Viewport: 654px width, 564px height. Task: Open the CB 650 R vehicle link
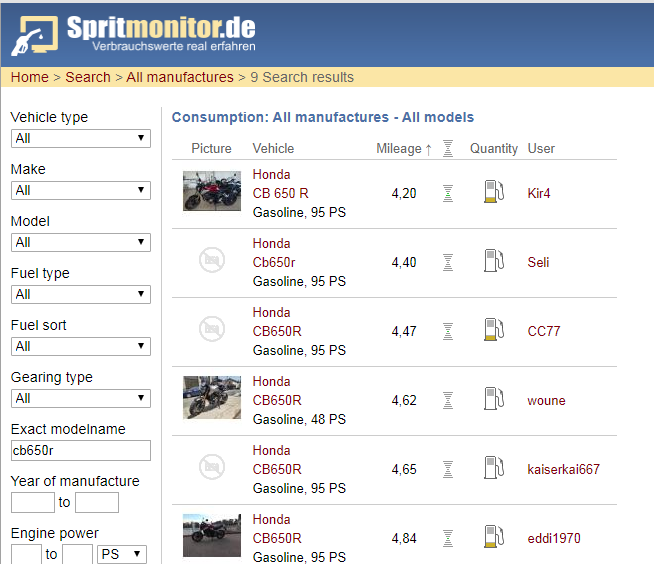281,194
